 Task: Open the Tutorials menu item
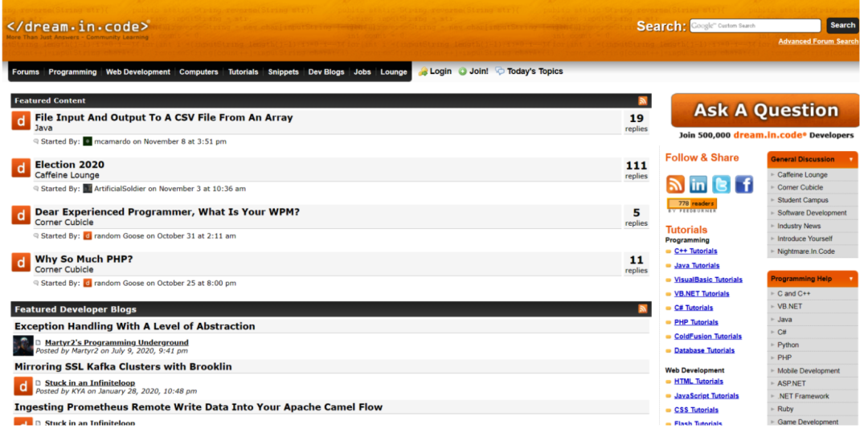coord(243,72)
